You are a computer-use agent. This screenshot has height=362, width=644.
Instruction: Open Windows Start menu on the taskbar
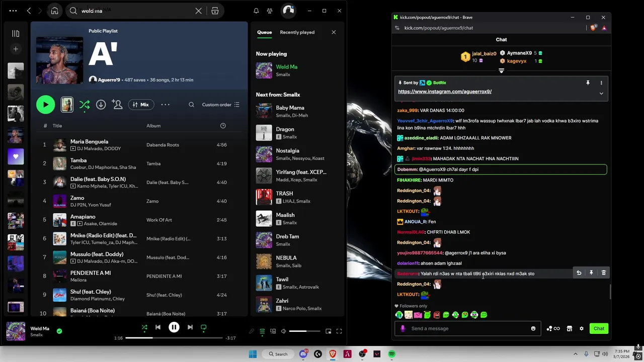click(253, 354)
